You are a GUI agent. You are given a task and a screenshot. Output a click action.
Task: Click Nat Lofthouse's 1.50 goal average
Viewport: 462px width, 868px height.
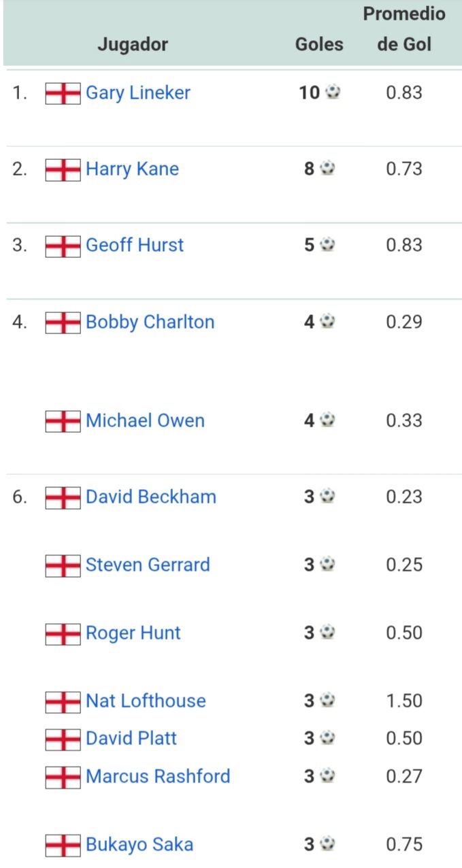(404, 701)
